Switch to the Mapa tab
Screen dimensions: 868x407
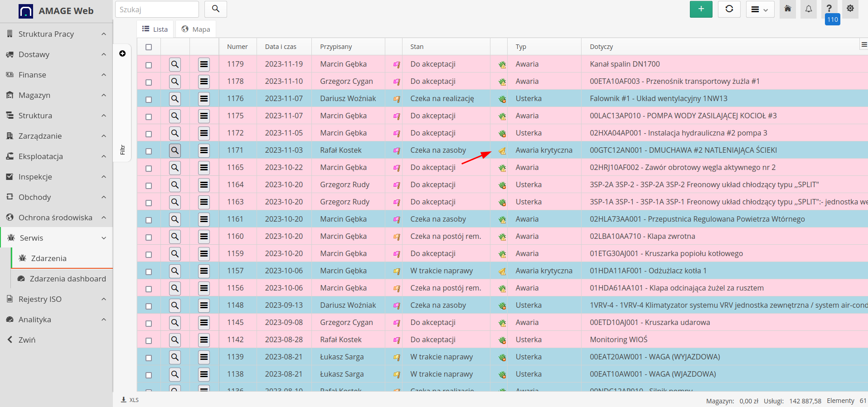196,29
